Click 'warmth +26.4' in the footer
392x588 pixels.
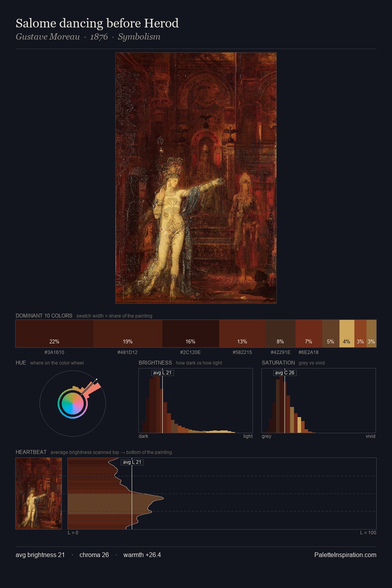coord(142,555)
